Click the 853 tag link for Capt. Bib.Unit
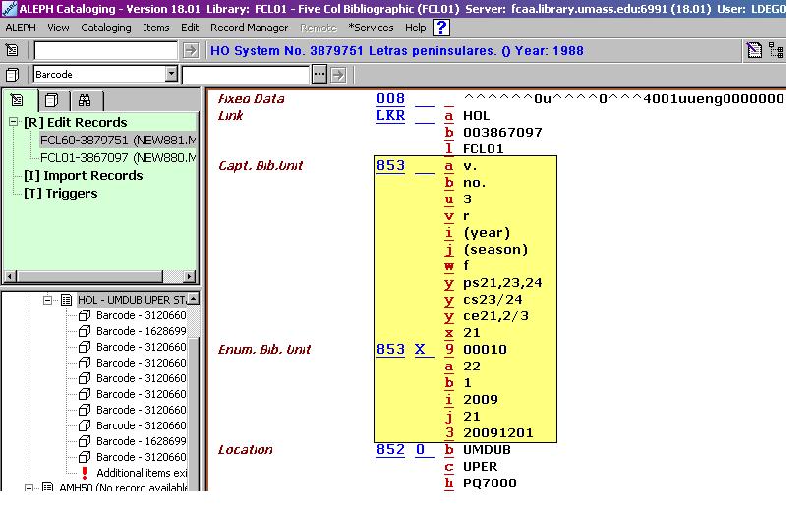This screenshot has height=509, width=812. tap(390, 165)
